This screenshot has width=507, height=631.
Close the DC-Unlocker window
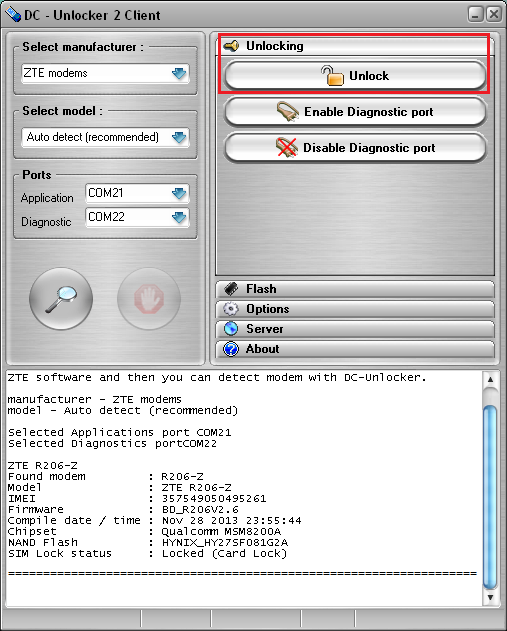493,14
